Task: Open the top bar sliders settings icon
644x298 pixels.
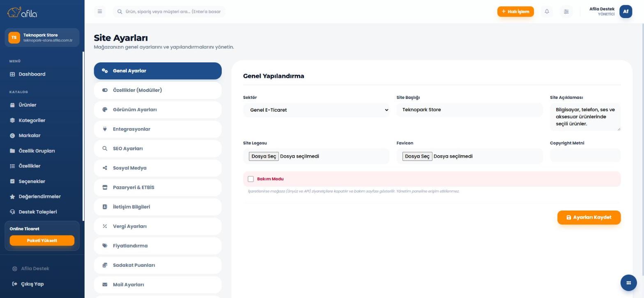Action: click(566, 11)
